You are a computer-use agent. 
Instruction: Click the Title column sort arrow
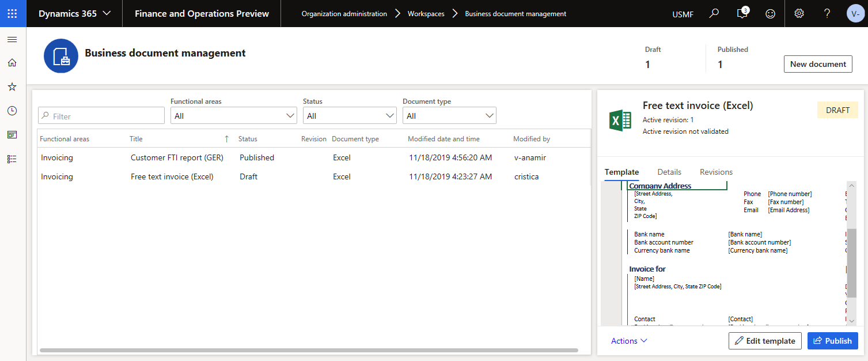coord(226,139)
